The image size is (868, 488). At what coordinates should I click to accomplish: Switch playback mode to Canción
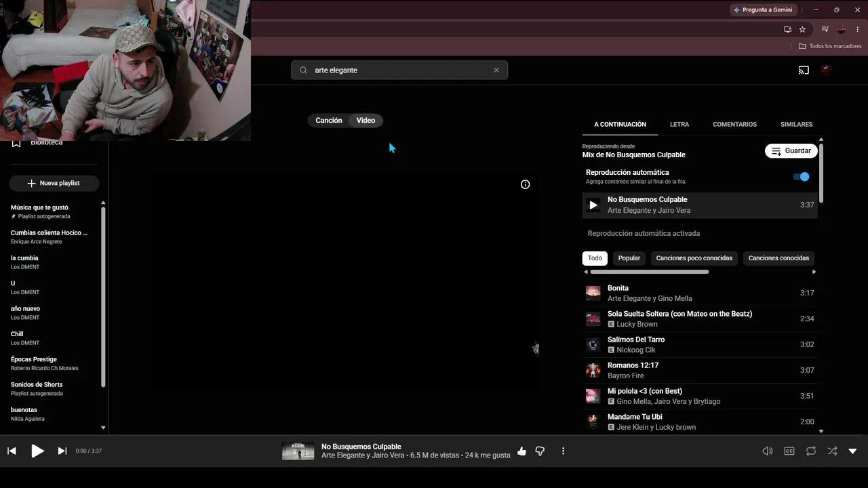click(x=329, y=121)
